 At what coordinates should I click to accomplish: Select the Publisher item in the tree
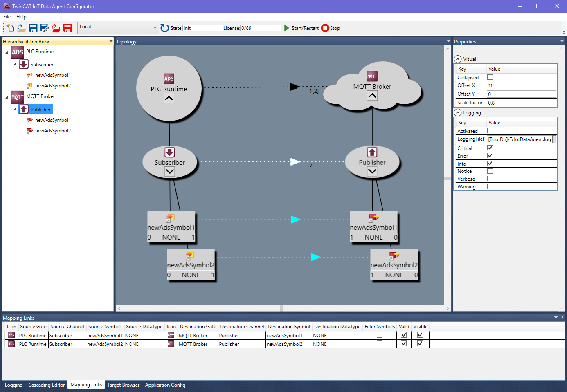point(40,110)
